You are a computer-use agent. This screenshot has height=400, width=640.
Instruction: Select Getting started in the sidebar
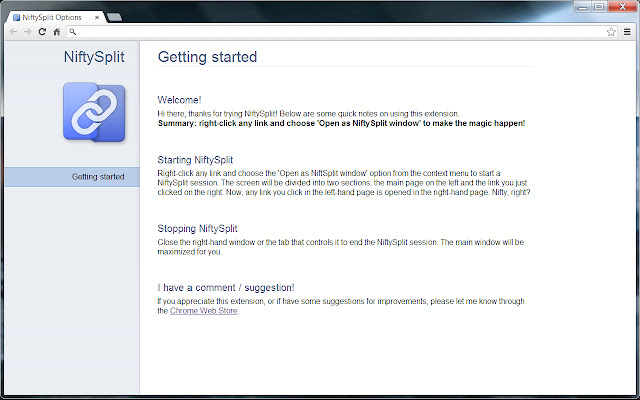[x=72, y=177]
